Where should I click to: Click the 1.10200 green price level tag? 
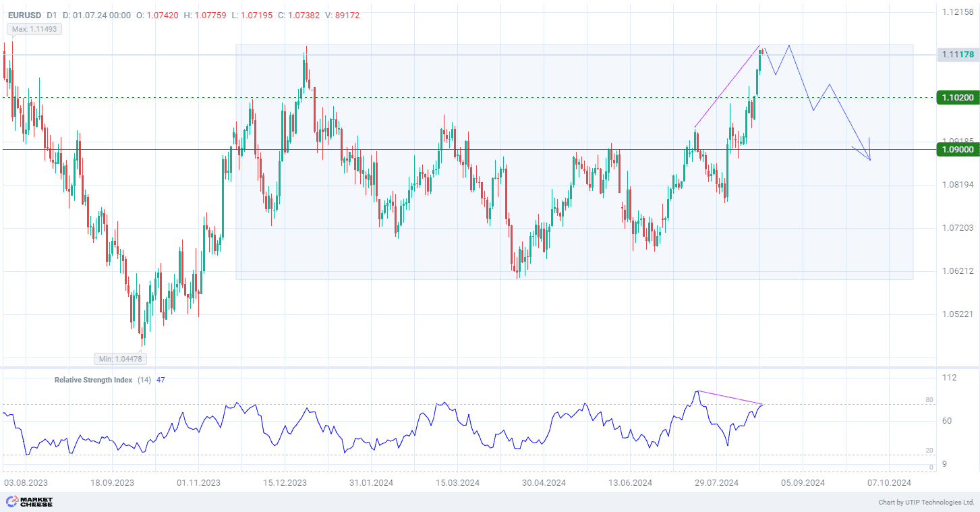958,98
